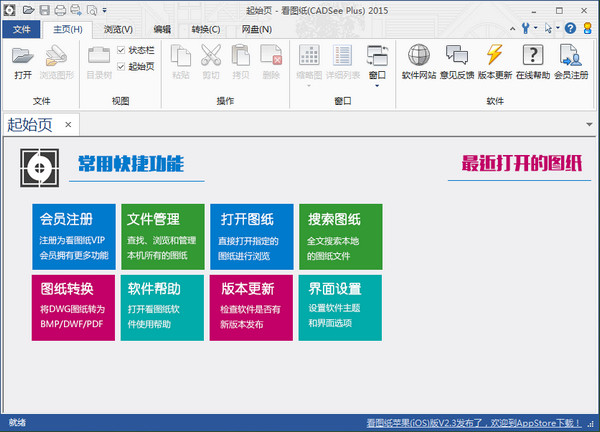
Task: Click the 会员注册 member registration ribbon icon
Action: click(x=572, y=60)
